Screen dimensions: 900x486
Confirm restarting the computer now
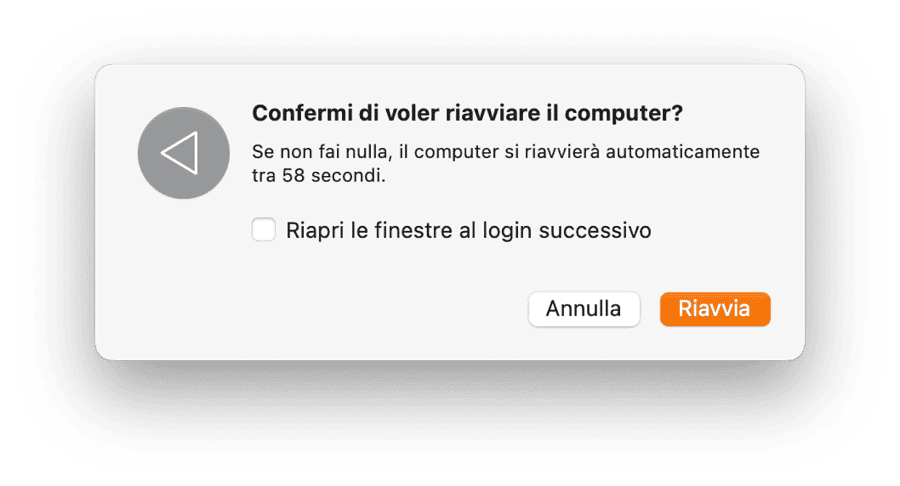pyautogui.click(x=714, y=309)
